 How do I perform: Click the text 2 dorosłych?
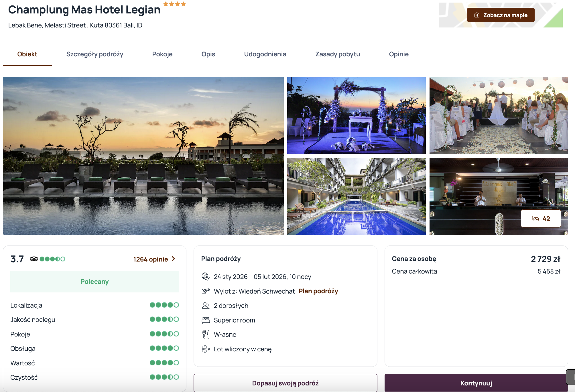(231, 306)
